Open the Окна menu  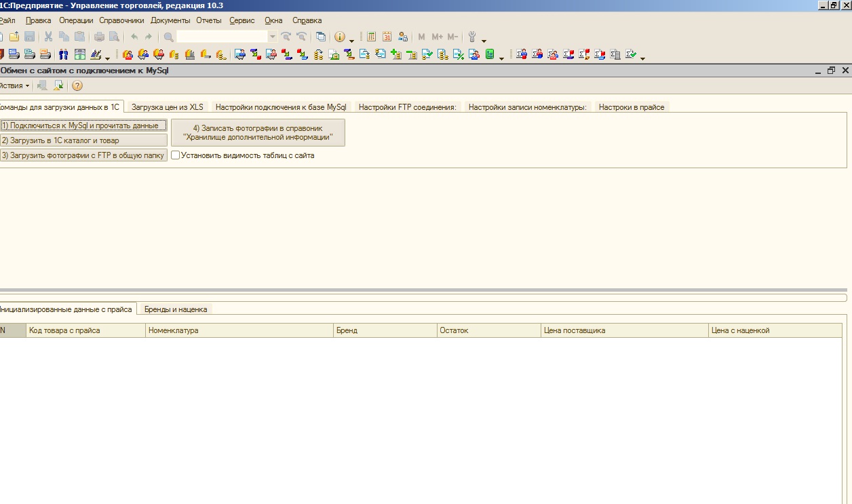[x=273, y=20]
